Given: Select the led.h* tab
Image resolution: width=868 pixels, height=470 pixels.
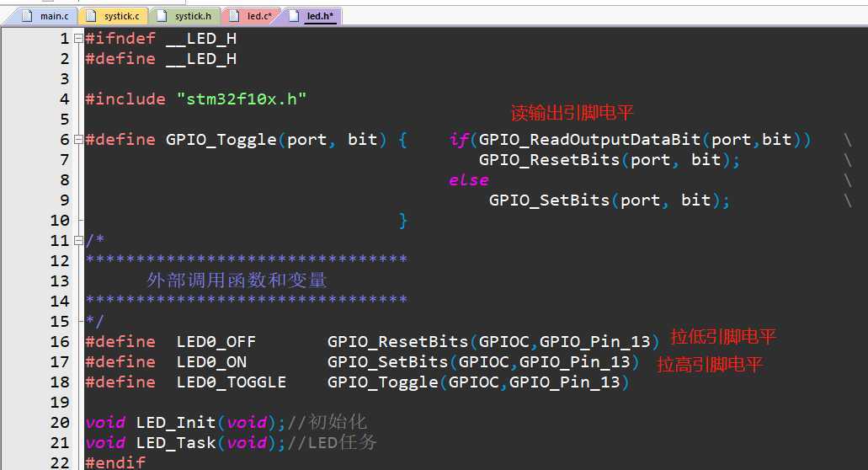Looking at the screenshot, I should click(313, 16).
